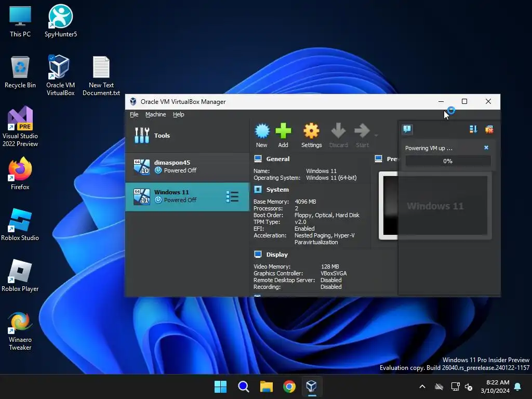Screen dimensions: 532x399
Task: Click the notification sort order icon
Action: coord(473,129)
